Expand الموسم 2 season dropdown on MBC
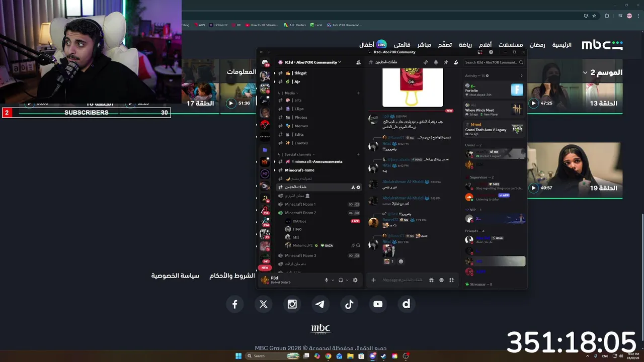Image resolution: width=644 pixels, height=362 pixels. pyautogui.click(x=602, y=72)
